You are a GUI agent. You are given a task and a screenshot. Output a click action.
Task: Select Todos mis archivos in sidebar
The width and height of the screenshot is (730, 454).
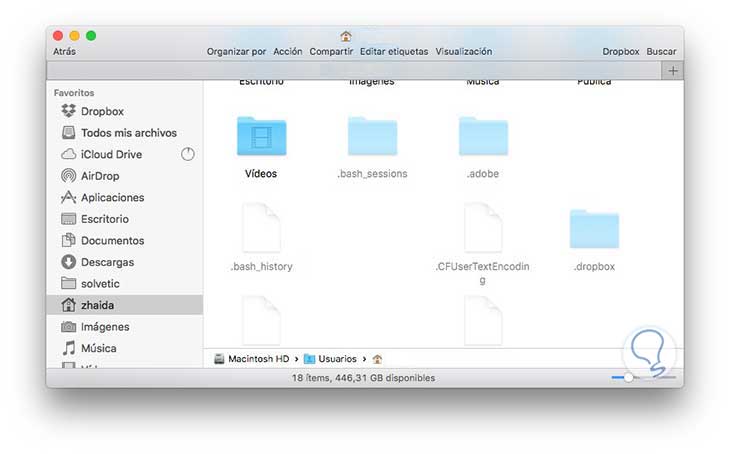click(x=125, y=133)
